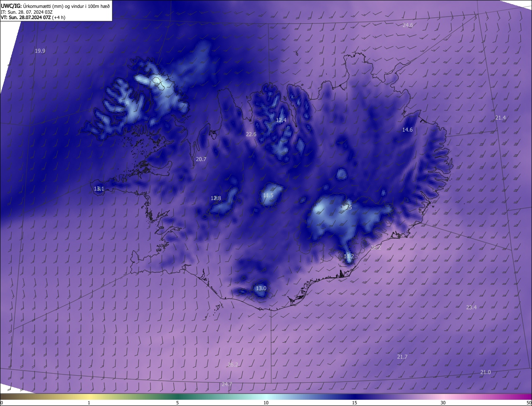This screenshot has height=406, width=532.
Task: Click the 13.0 value label
Action: point(261,288)
